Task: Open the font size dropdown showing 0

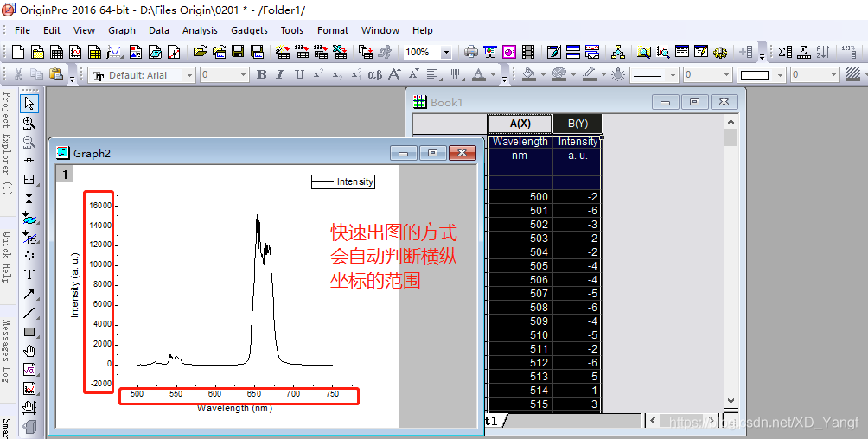Action: pos(244,74)
